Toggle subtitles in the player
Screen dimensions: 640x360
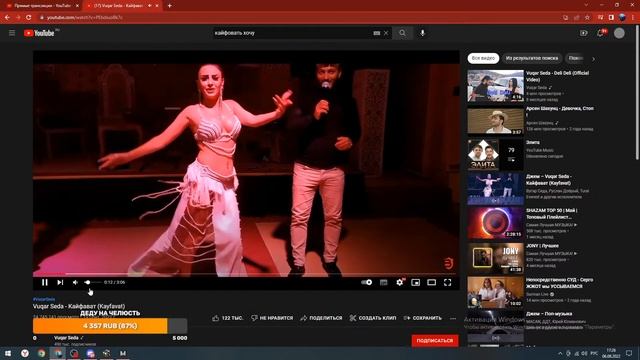click(x=384, y=282)
